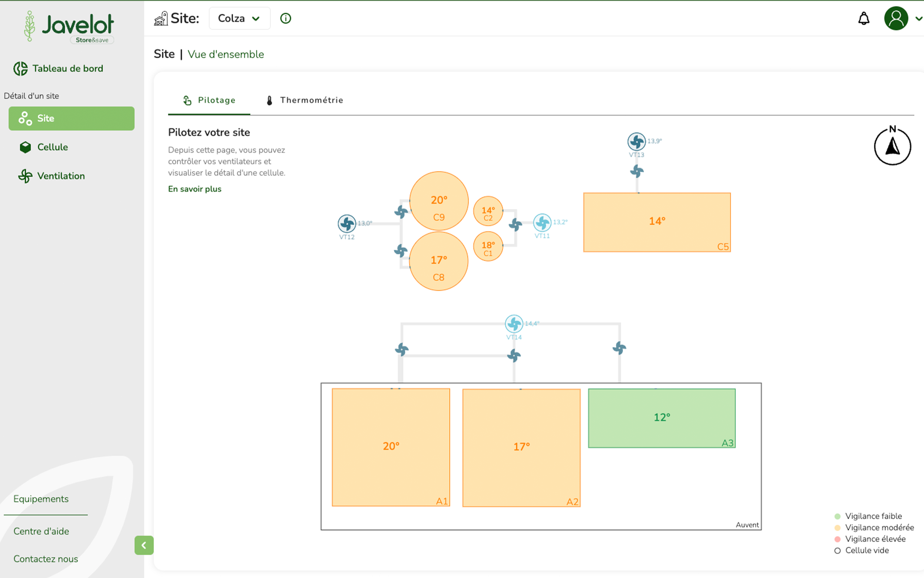Open circular cell C9 at 20°
The height and width of the screenshot is (578, 924).
click(439, 201)
